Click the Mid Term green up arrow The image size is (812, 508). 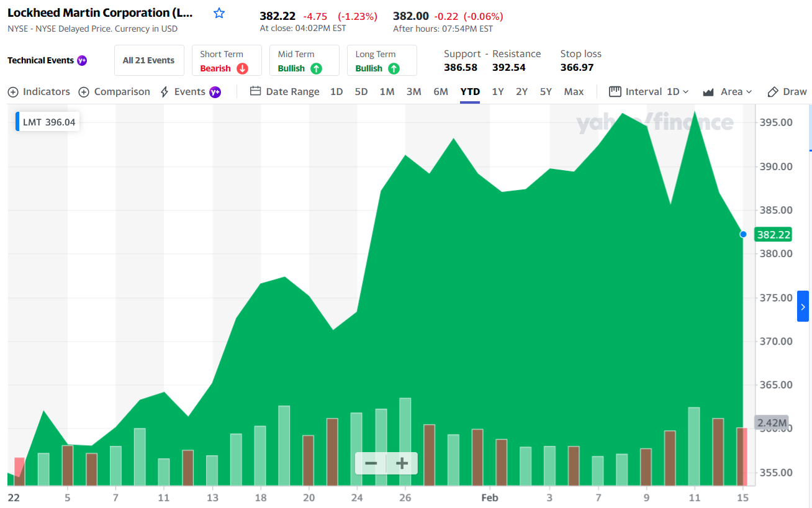(317, 68)
